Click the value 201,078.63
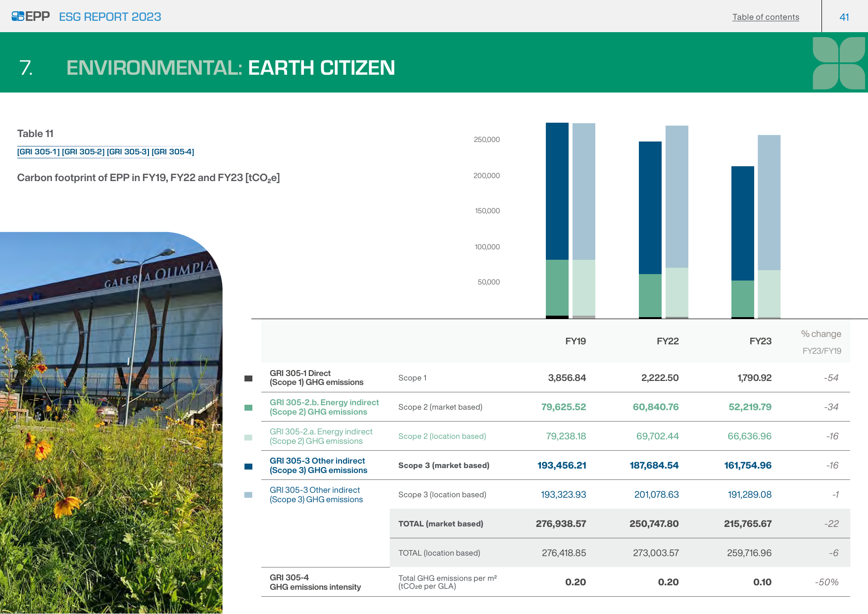Viewport: 868px width, 614px height. tap(656, 494)
